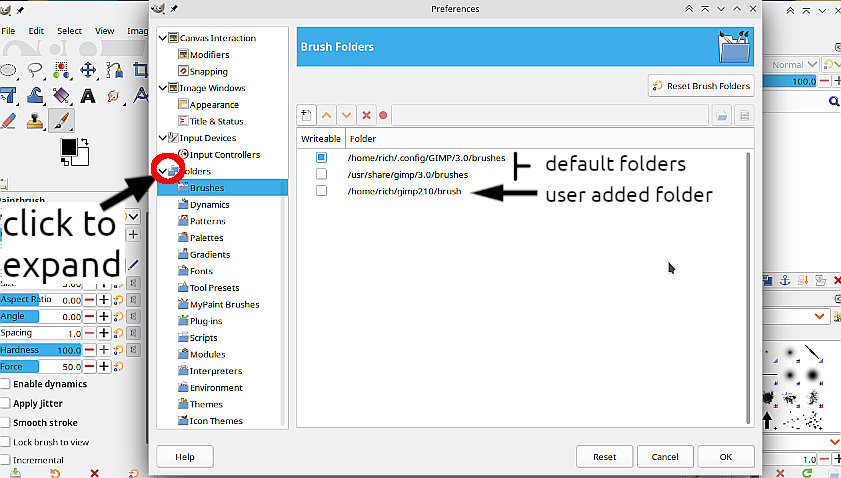841x478 pixels.
Task: Enable the Apply Jitter checkbox
Action: 5,403
